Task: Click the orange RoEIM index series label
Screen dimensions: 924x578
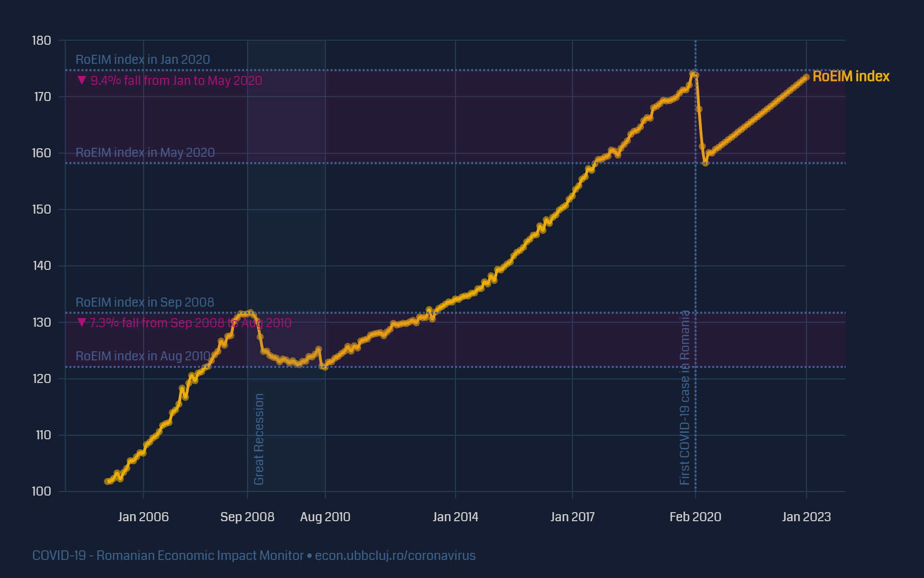Action: point(851,76)
